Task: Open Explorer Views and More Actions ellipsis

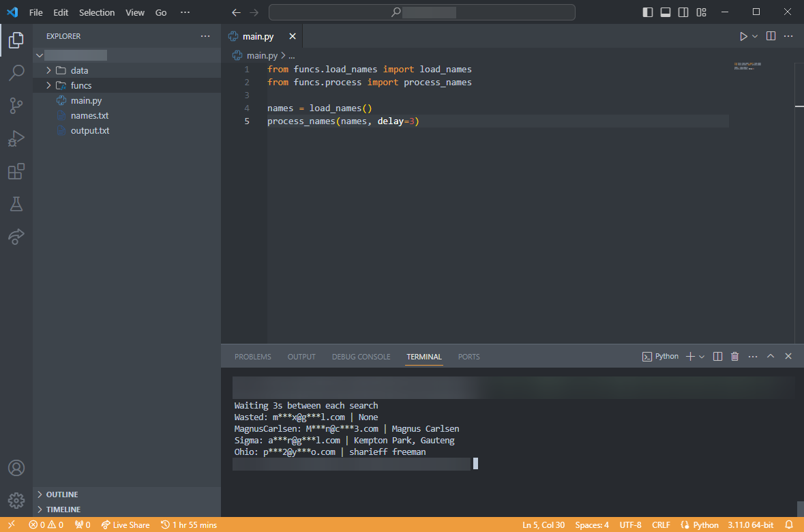Action: [205, 36]
